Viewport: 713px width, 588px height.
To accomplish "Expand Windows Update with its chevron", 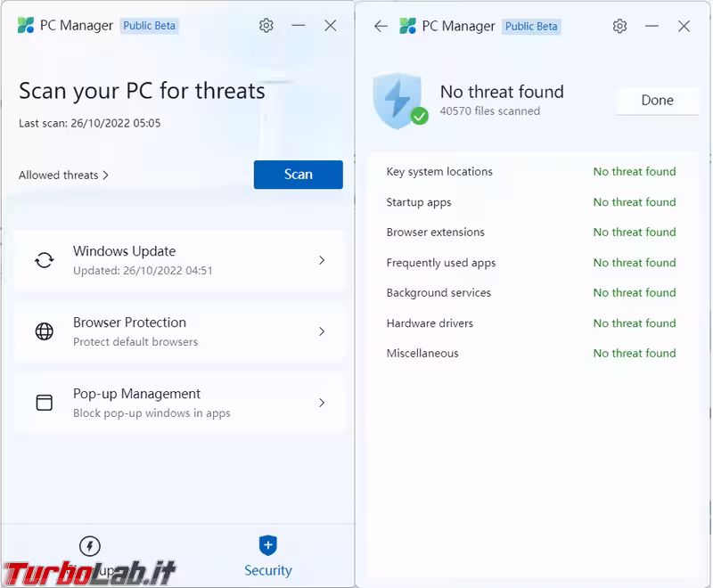I will (322, 260).
